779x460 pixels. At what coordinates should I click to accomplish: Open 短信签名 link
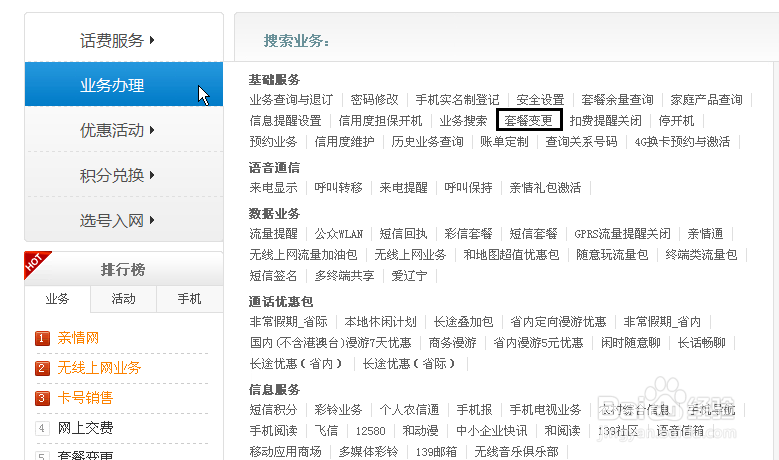(273, 276)
